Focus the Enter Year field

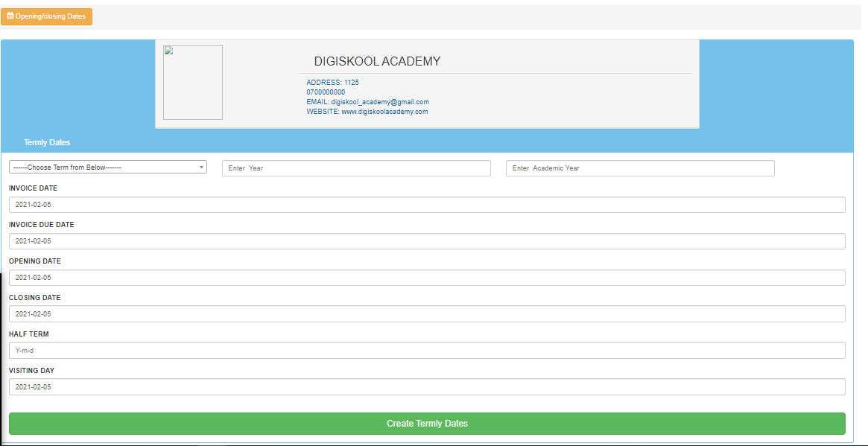click(x=356, y=168)
